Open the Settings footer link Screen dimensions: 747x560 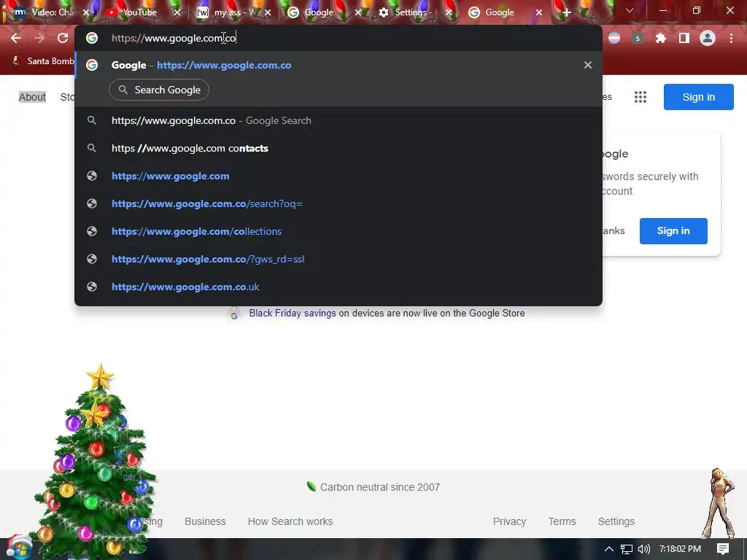click(616, 521)
